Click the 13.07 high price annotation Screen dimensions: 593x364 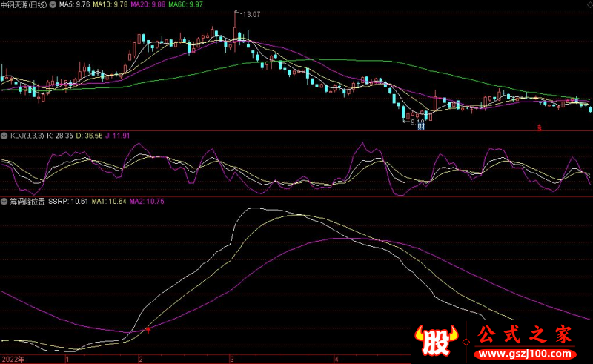coord(252,14)
